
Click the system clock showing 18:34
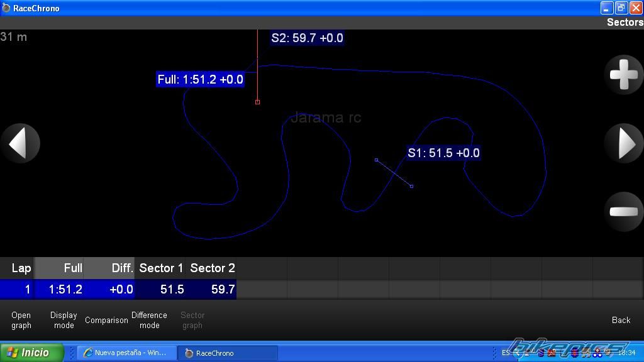(627, 353)
